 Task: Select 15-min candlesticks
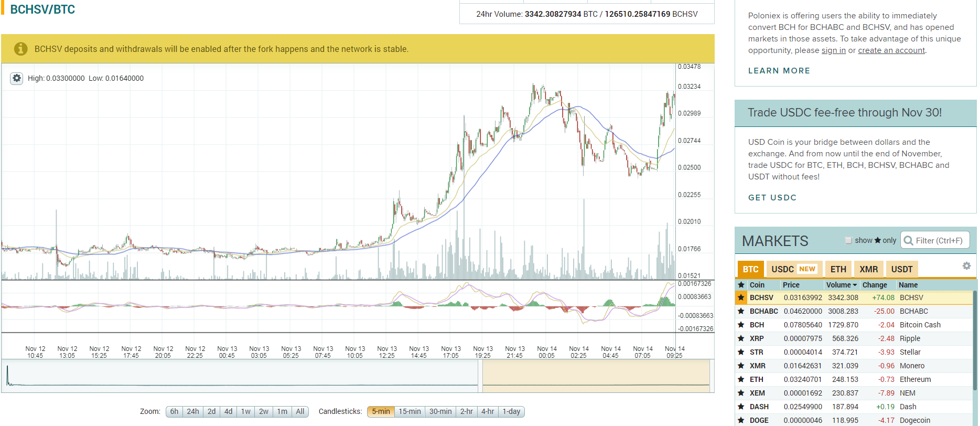click(x=410, y=411)
